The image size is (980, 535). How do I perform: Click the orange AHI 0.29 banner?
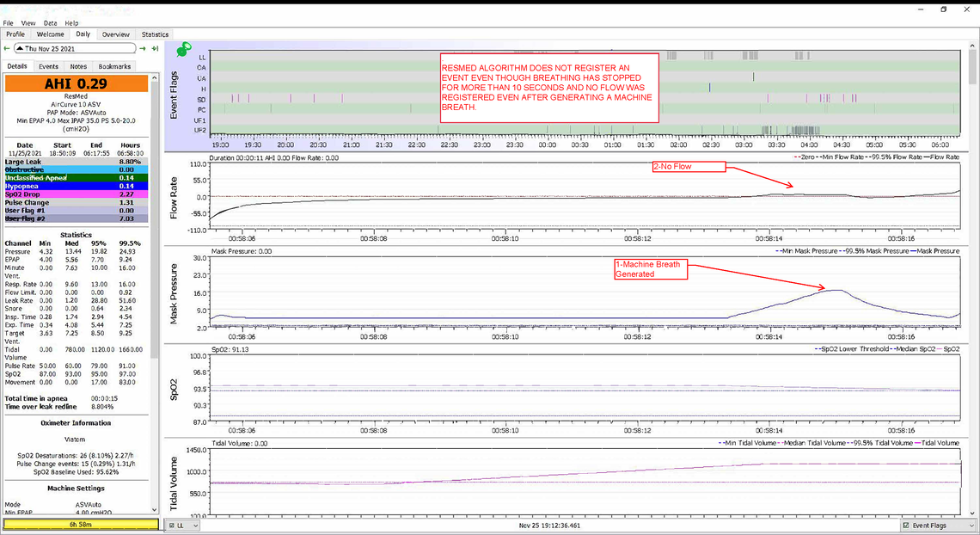click(77, 83)
